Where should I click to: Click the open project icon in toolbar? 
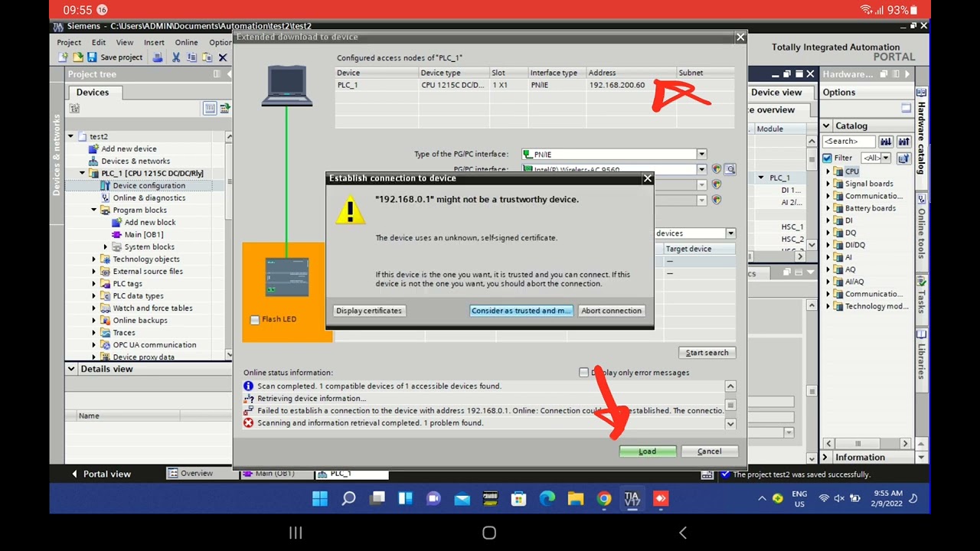(77, 57)
